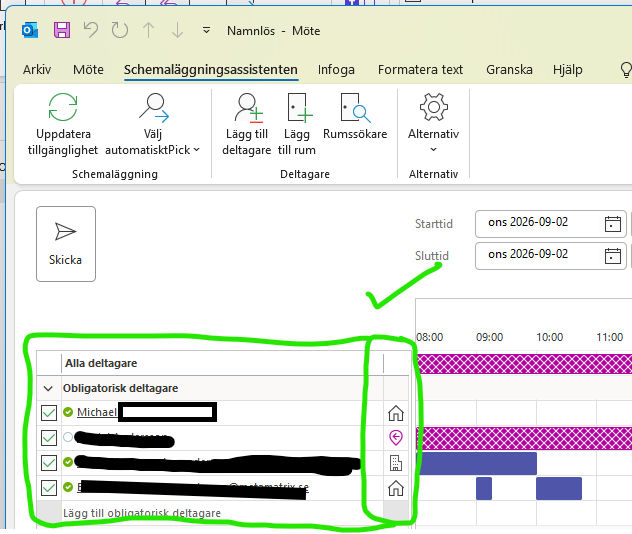Click the home icon in Michael's row
Image resolution: width=632 pixels, height=534 pixels.
[x=396, y=413]
